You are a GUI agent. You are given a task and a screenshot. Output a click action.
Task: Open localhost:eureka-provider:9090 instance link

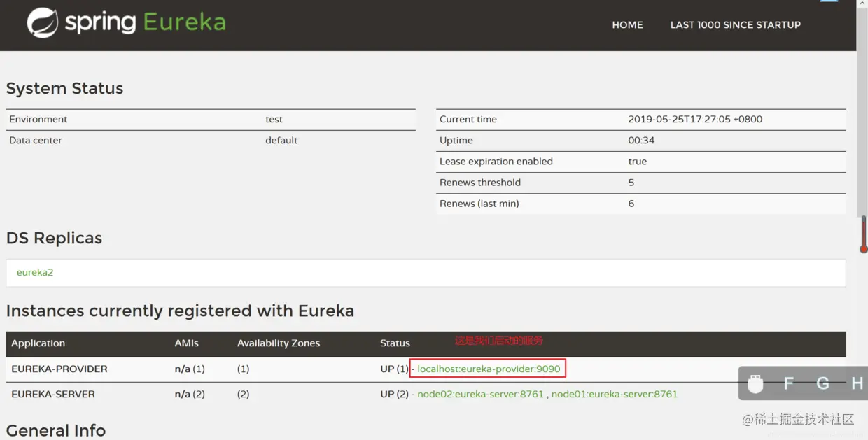pyautogui.click(x=489, y=369)
